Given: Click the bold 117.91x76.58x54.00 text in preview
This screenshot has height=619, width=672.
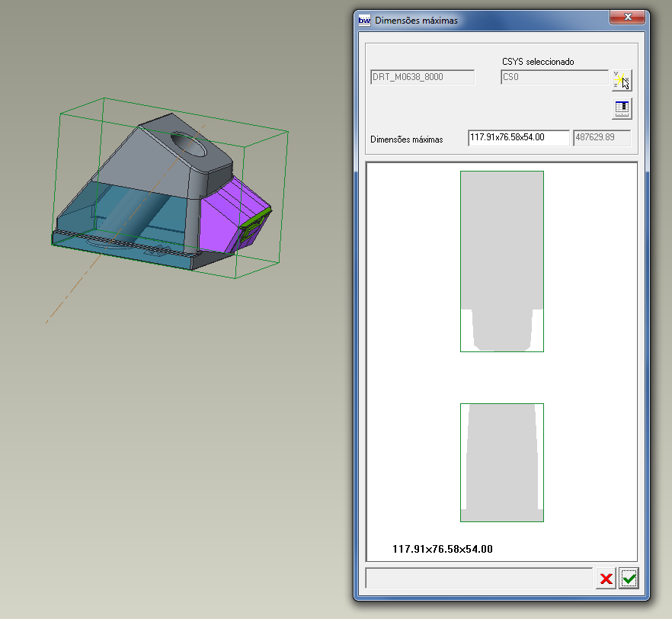Looking at the screenshot, I should point(442,549).
